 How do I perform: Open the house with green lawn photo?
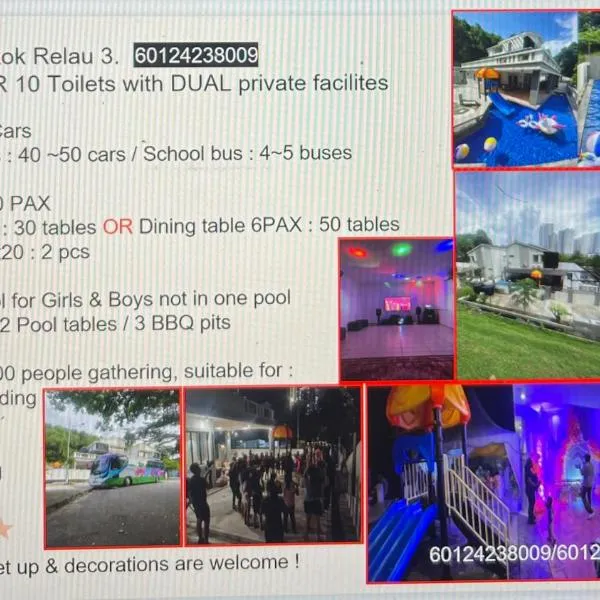point(527,275)
